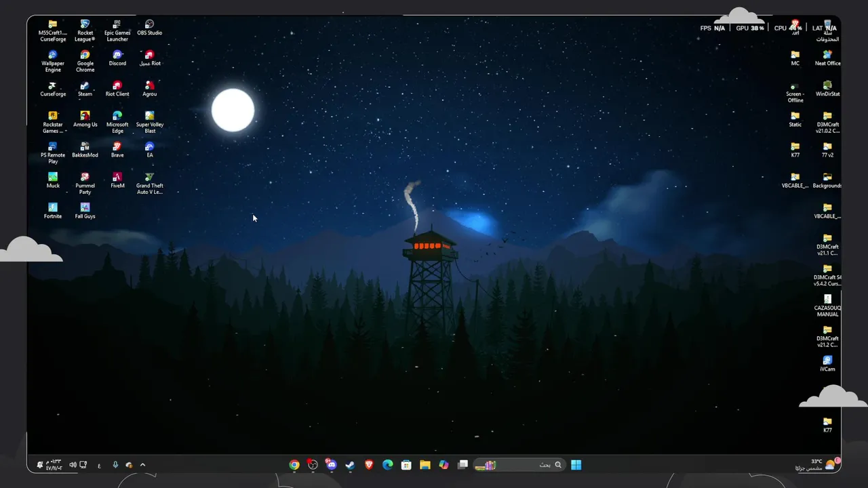Open the clock and date flyout

[53, 465]
